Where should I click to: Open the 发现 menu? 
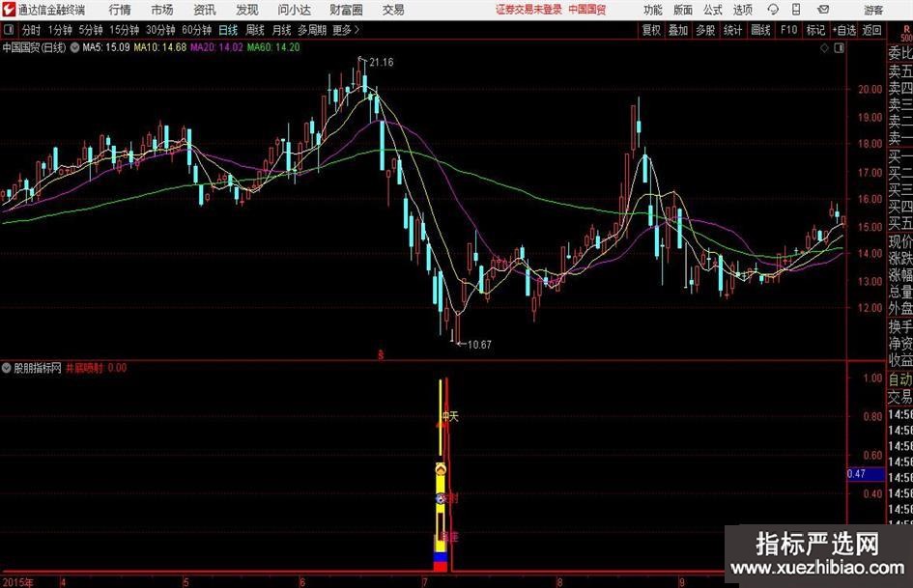tap(247, 10)
